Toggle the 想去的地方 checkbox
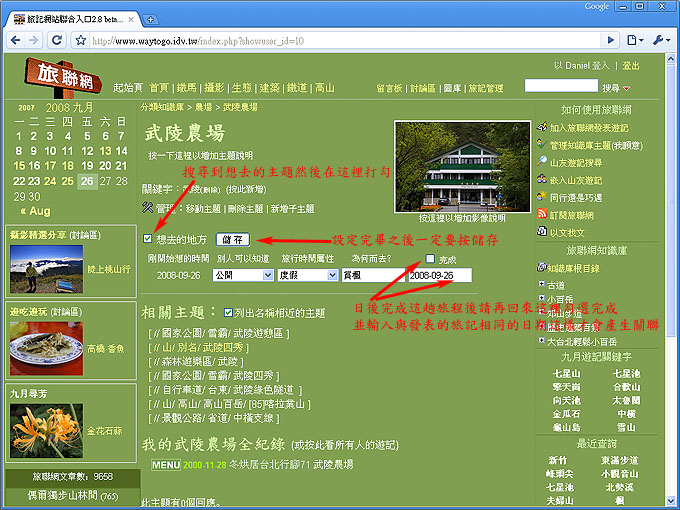Image resolution: width=680 pixels, height=510 pixels. (148, 239)
